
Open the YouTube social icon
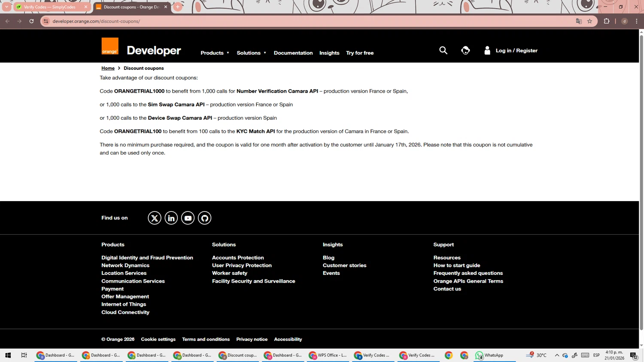tap(188, 218)
